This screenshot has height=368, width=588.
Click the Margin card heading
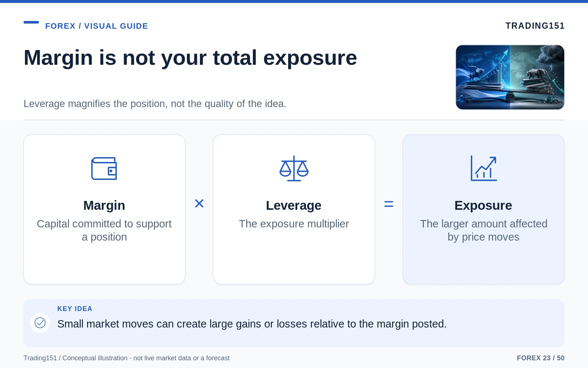pyautogui.click(x=104, y=205)
